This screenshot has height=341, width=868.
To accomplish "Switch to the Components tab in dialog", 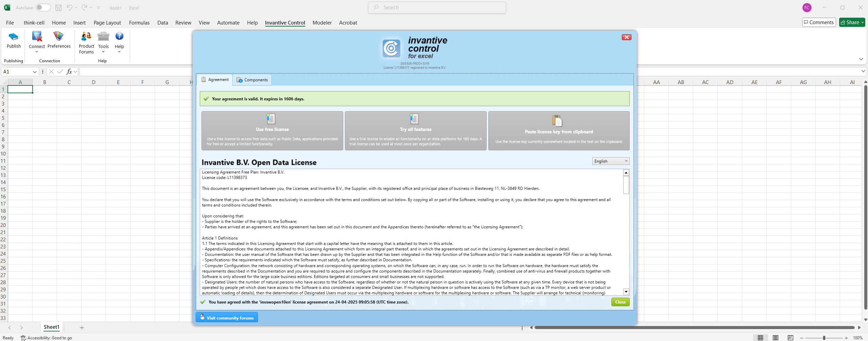I will pyautogui.click(x=253, y=80).
